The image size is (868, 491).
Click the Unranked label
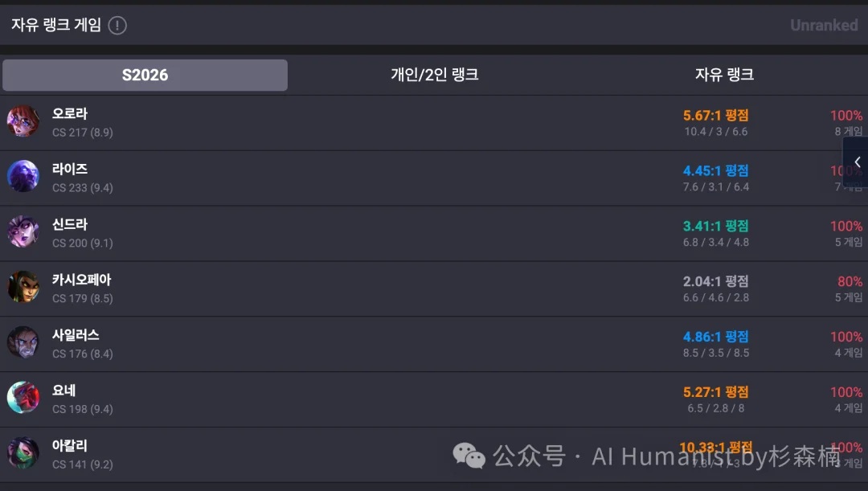(824, 25)
